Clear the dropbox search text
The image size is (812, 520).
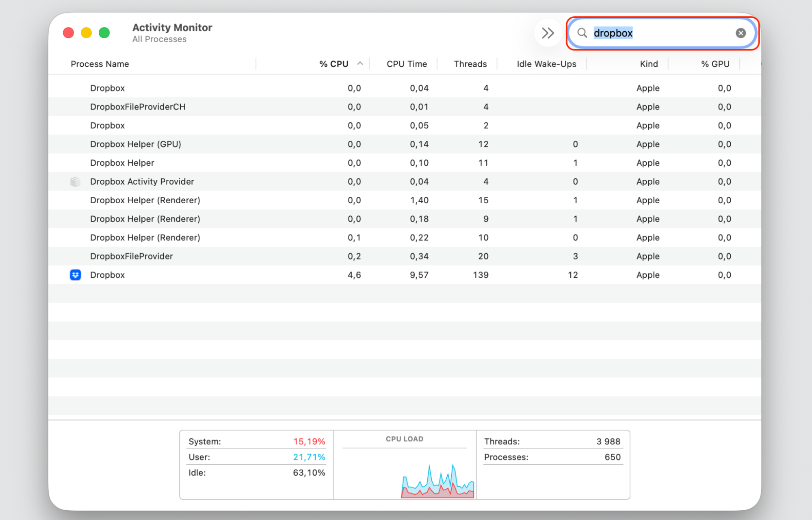point(741,33)
